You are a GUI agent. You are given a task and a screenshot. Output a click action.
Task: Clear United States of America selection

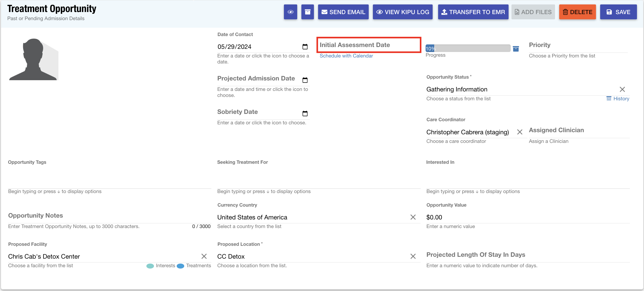coord(413,217)
